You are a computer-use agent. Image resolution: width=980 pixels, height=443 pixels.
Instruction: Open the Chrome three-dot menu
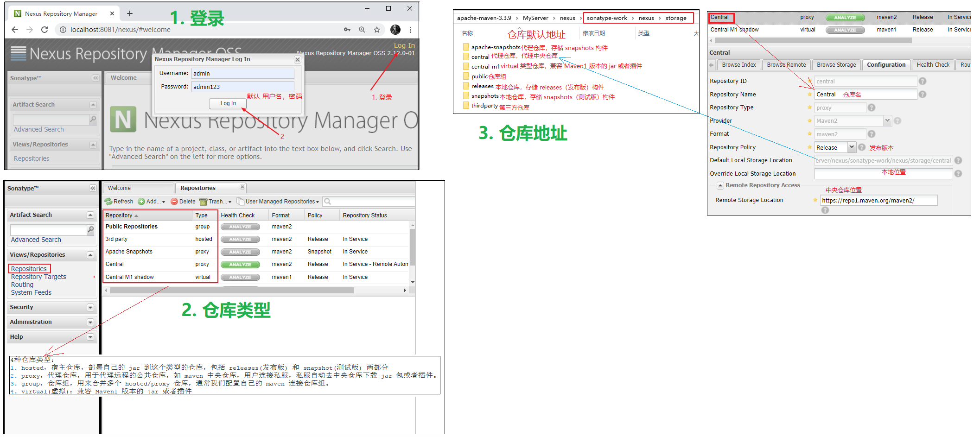[410, 30]
